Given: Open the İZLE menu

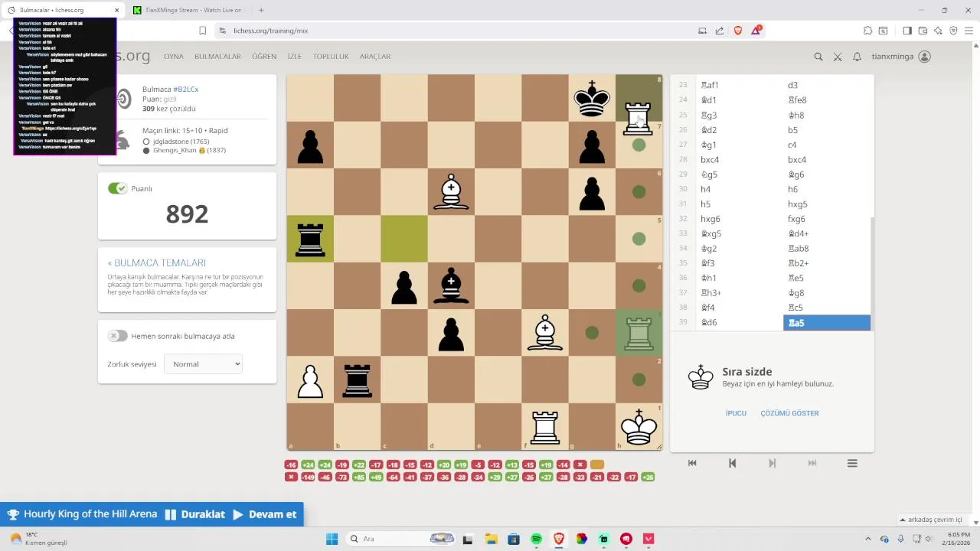Looking at the screenshot, I should coord(295,57).
